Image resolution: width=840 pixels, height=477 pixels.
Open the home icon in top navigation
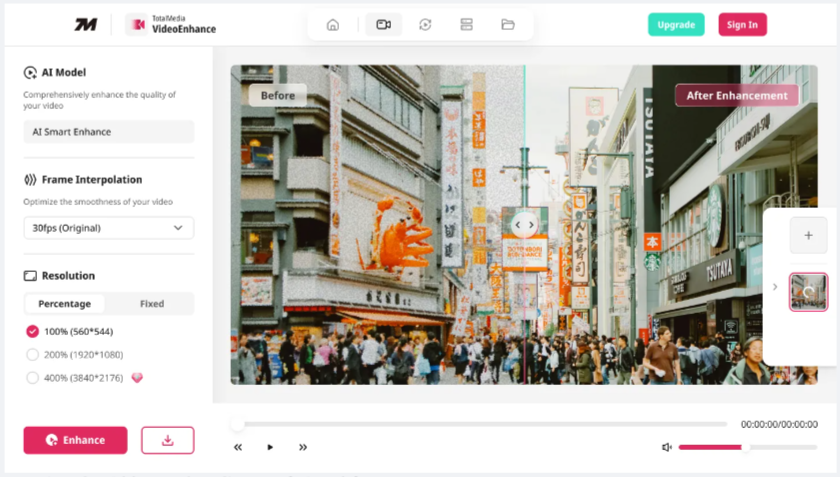click(333, 25)
